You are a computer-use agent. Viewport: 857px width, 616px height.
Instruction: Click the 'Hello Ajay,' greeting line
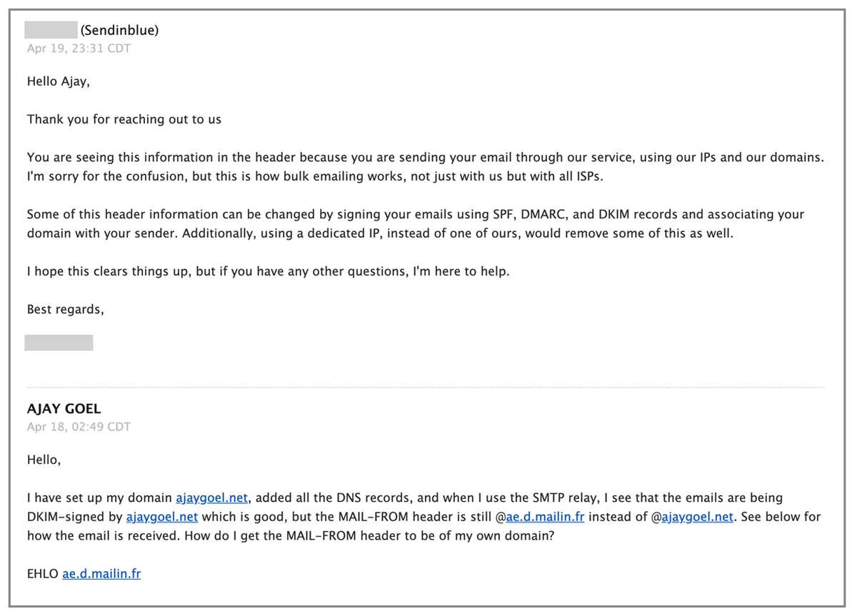(59, 81)
